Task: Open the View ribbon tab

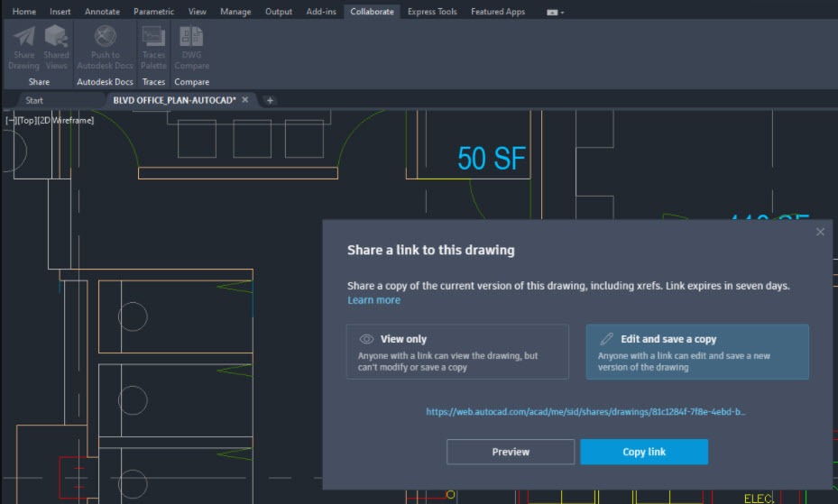Action: (198, 11)
